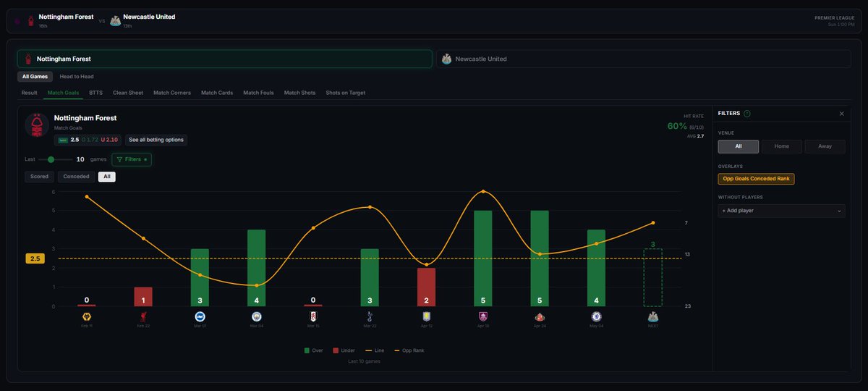The width and height of the screenshot is (868, 391).
Task: Set venue filter to Away
Action: pos(825,146)
